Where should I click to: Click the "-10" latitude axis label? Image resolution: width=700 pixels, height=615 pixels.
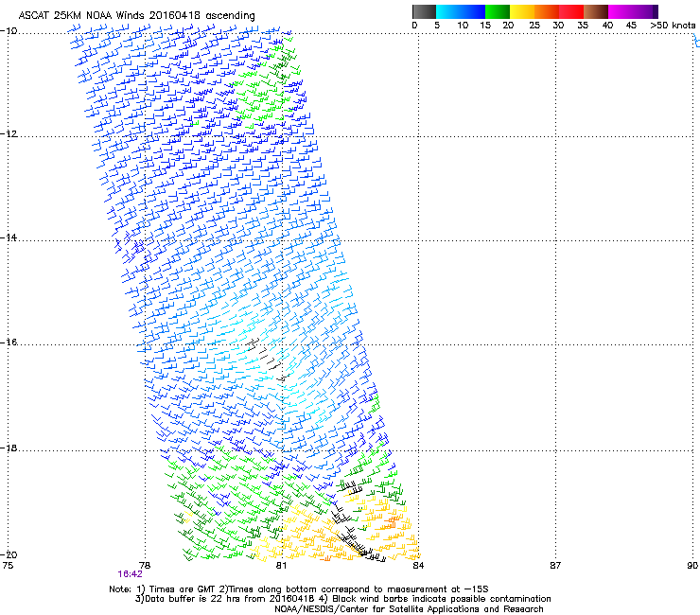9,31
